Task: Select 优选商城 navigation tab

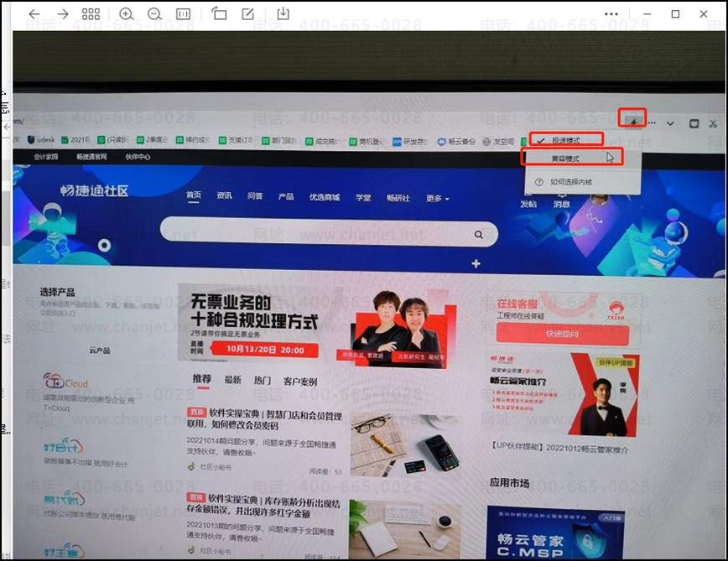Action: click(325, 197)
